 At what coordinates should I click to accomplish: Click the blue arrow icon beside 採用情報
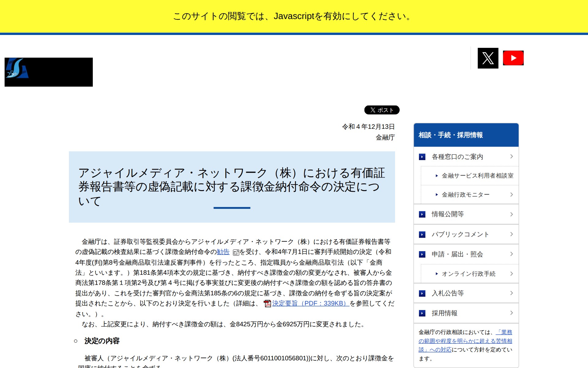(422, 313)
